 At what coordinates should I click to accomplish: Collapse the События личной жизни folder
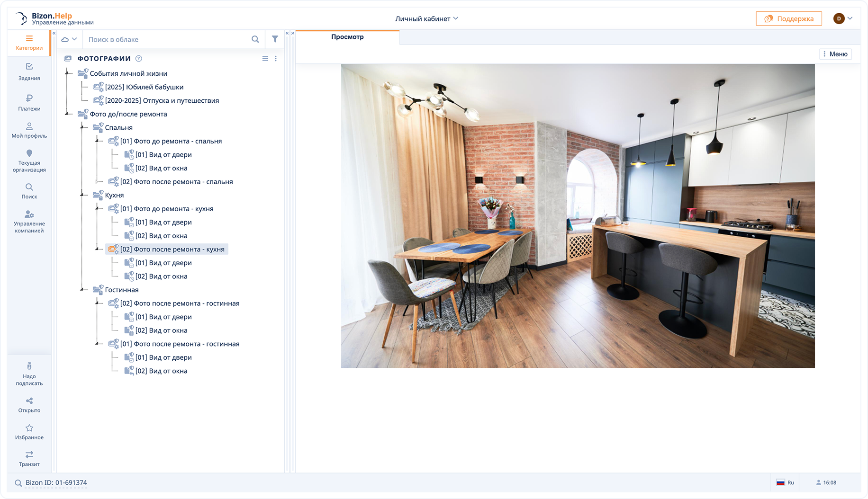pyautogui.click(x=67, y=73)
